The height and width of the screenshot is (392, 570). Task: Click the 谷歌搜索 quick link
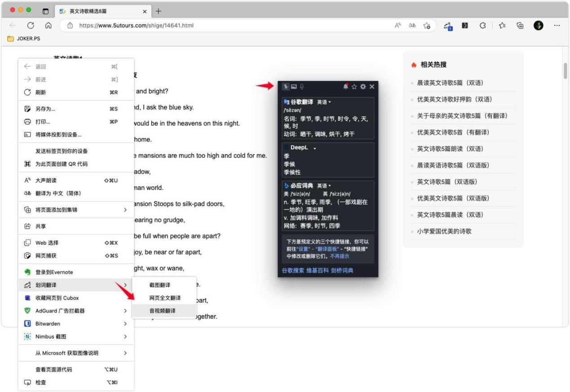coord(293,270)
